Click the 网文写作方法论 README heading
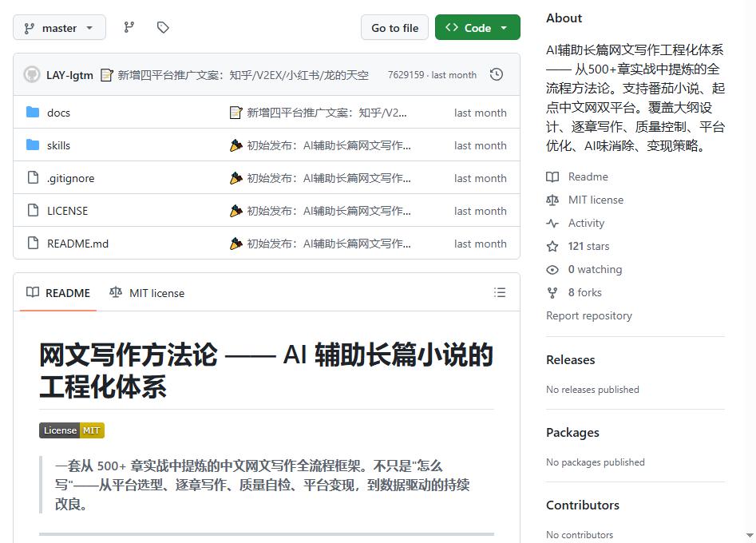The width and height of the screenshot is (756, 543). [266, 370]
